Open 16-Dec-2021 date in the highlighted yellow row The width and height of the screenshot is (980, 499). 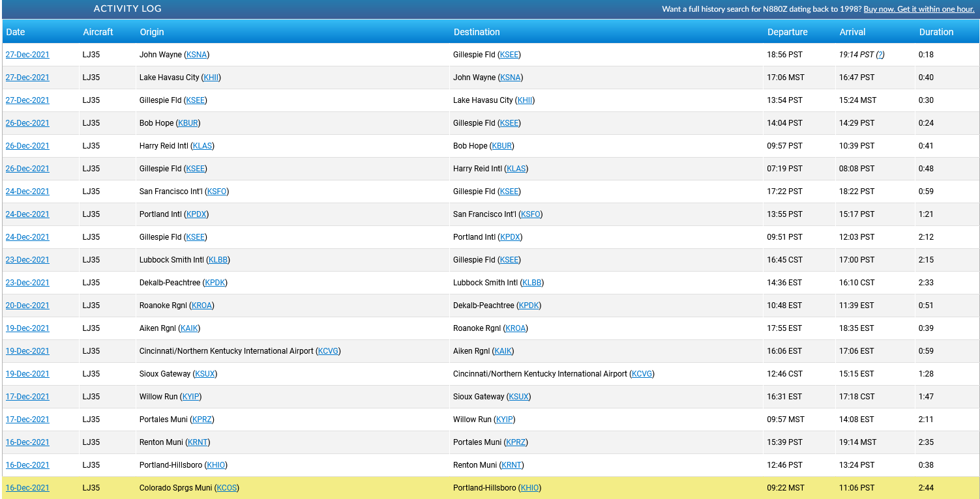point(27,488)
